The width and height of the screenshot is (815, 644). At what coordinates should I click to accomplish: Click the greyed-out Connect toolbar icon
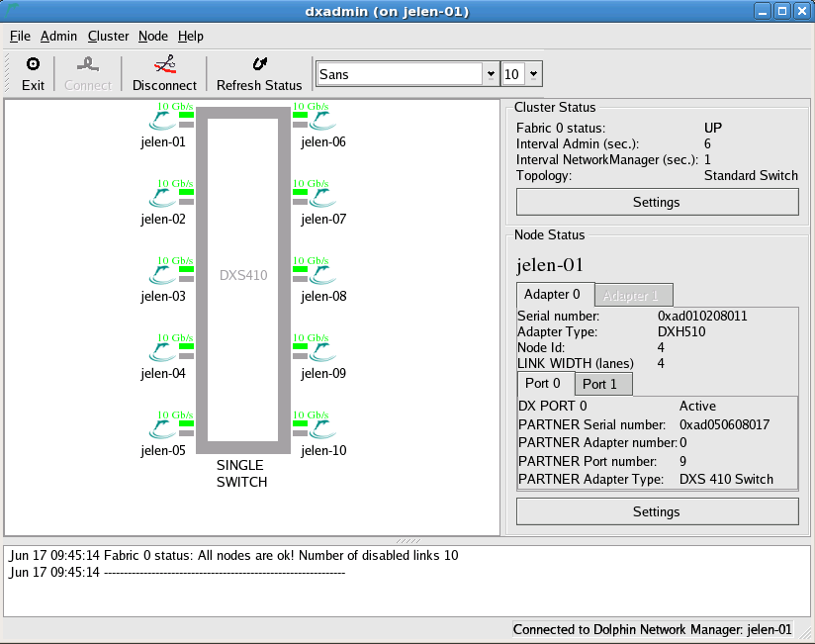click(x=88, y=64)
